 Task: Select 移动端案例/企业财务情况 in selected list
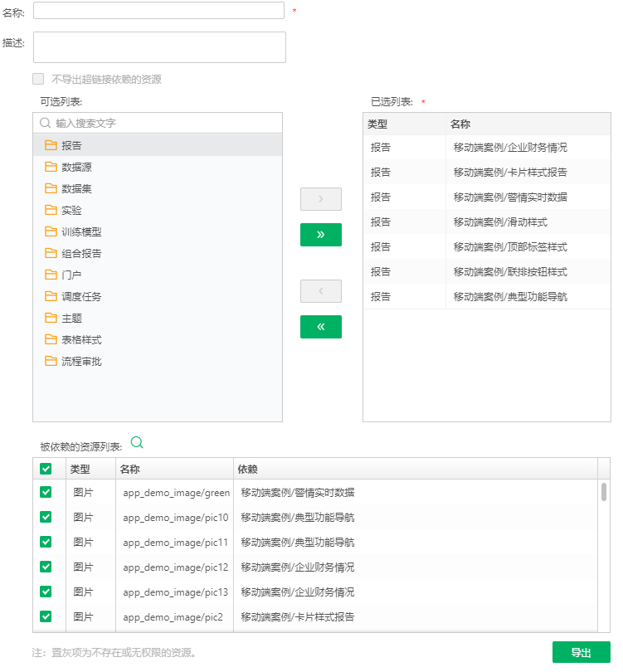click(510, 148)
